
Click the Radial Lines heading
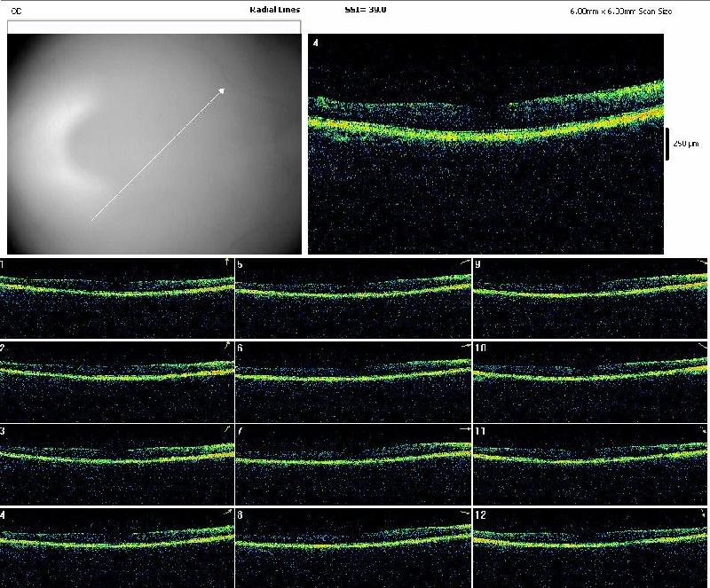(275, 10)
